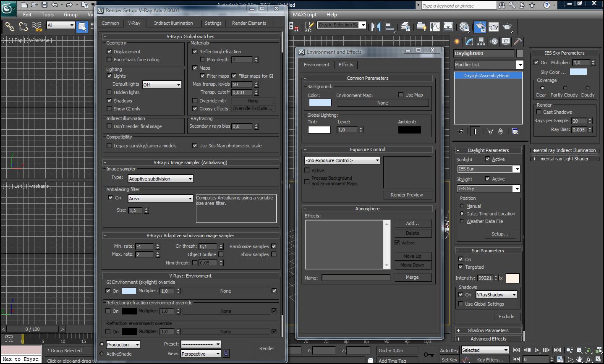Click the Render button in Render Setup
The image size is (604, 364).
(x=267, y=348)
